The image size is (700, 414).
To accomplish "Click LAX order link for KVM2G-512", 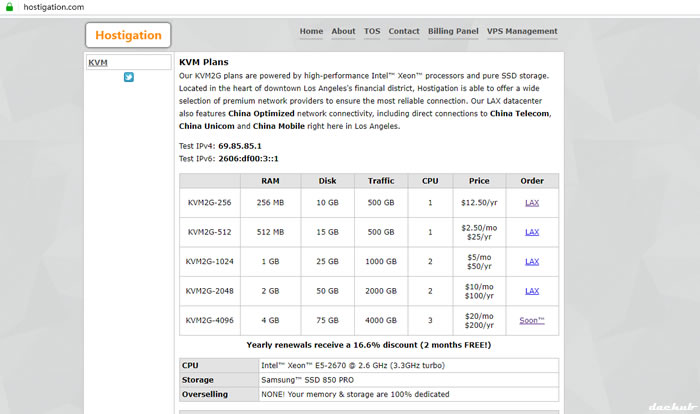I will 532,232.
